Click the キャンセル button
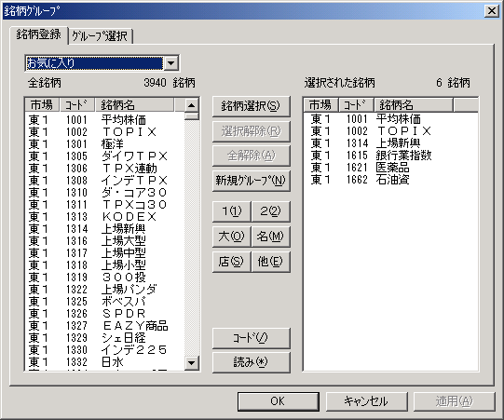The height and width of the screenshot is (420, 504). pyautogui.click(x=366, y=401)
